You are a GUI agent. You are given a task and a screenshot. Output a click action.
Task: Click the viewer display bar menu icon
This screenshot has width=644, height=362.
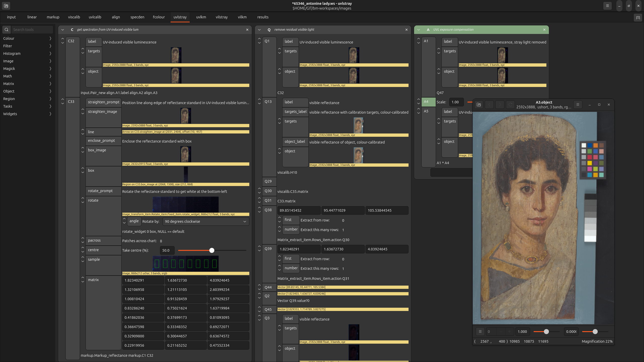point(480,332)
